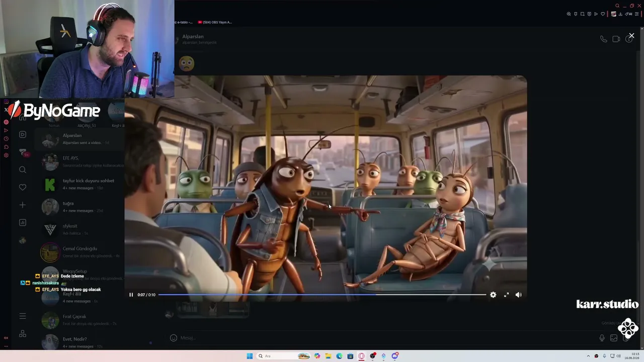
Task: Seek on the video progress bar
Action: pos(322,295)
